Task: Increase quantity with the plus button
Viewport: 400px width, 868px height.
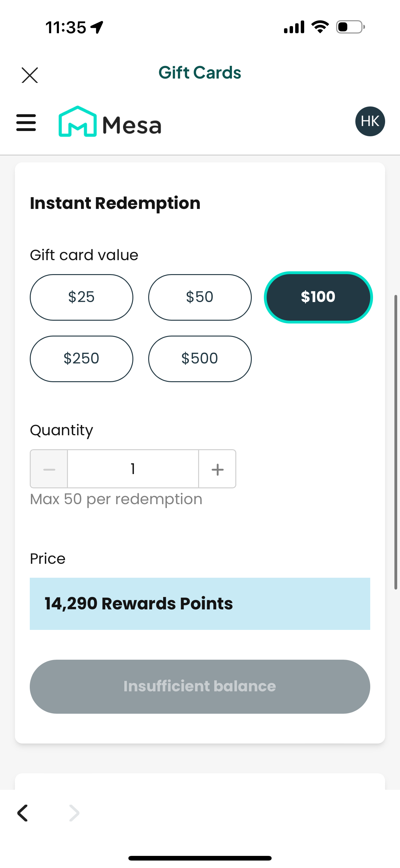Action: (217, 469)
